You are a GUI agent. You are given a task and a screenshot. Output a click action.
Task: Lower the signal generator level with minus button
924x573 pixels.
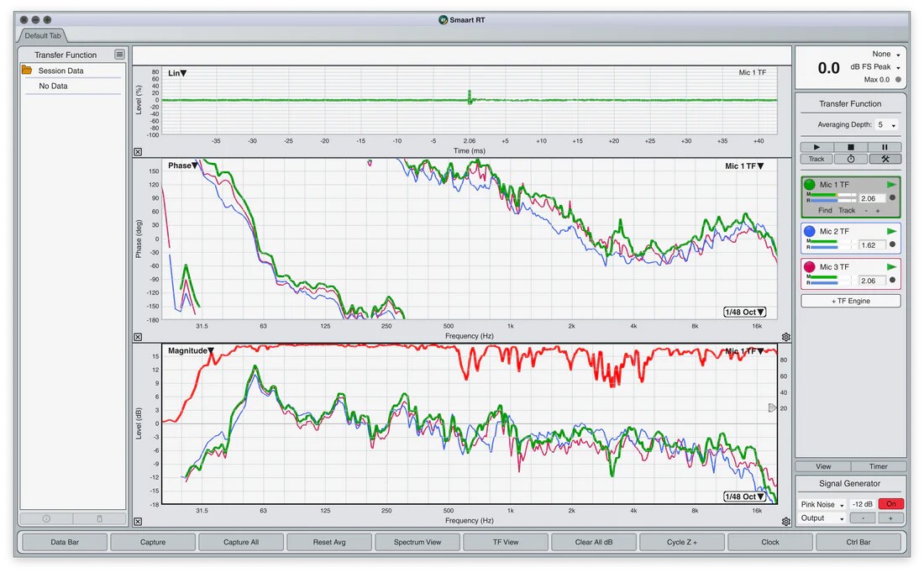tap(863, 518)
